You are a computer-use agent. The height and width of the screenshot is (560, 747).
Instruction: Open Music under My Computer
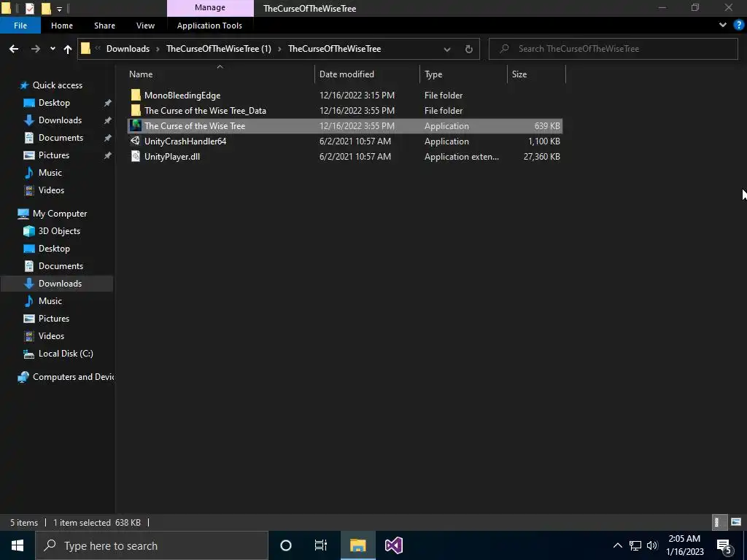(50, 301)
